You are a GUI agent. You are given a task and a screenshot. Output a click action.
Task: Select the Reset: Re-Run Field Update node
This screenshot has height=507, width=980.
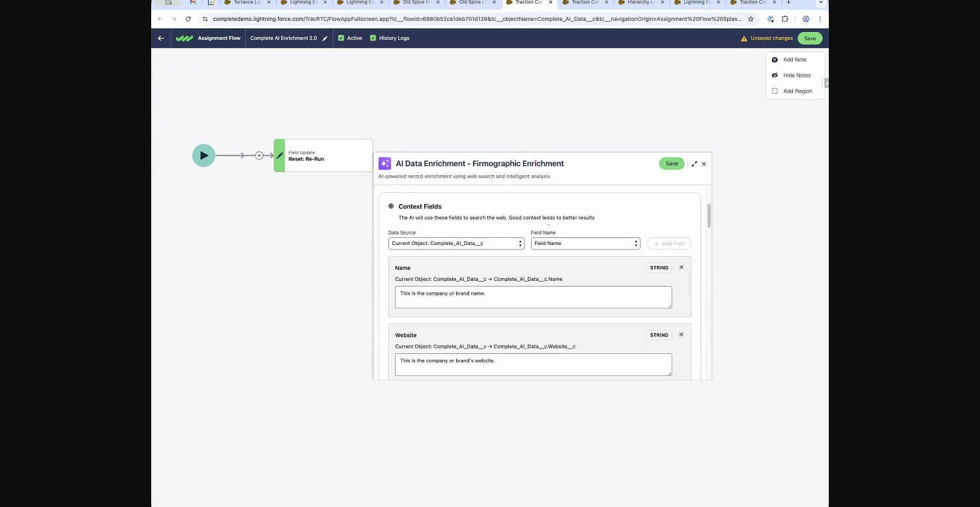click(323, 155)
